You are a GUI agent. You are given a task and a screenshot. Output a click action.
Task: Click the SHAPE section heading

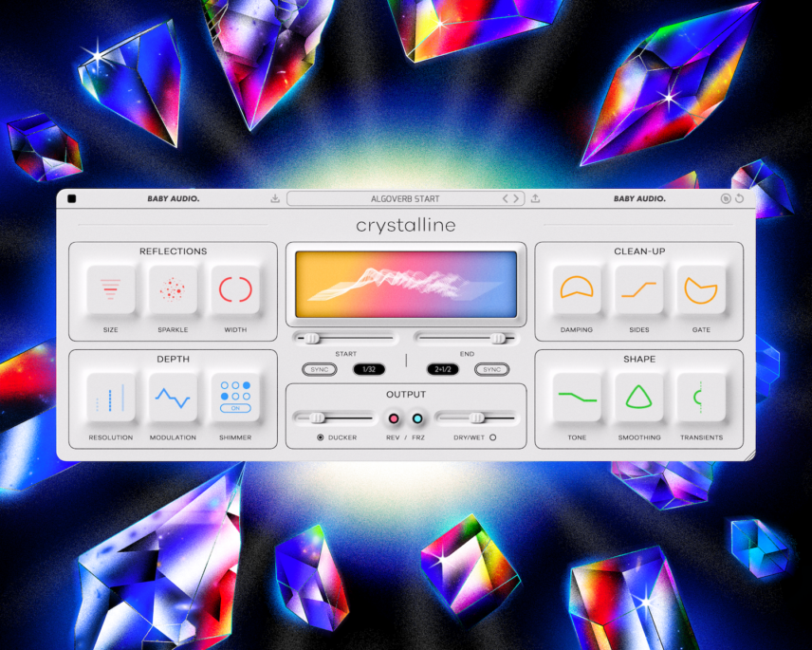pos(639,359)
